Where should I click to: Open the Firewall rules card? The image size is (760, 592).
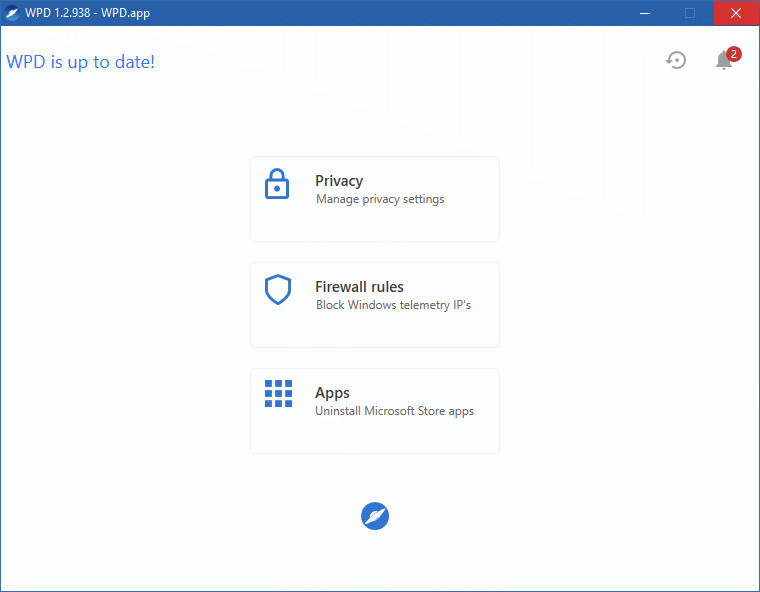pyautogui.click(x=375, y=305)
